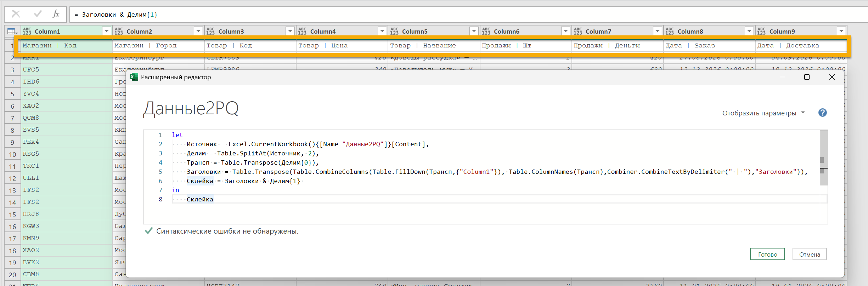The image size is (868, 286).
Task: Open Column8 filter dropdown
Action: pyautogui.click(x=749, y=31)
